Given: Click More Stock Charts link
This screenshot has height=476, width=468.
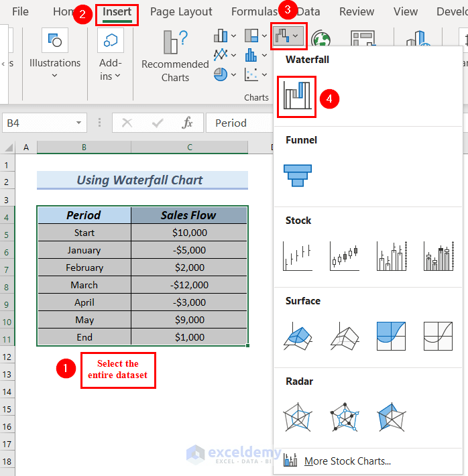Looking at the screenshot, I should (347, 461).
